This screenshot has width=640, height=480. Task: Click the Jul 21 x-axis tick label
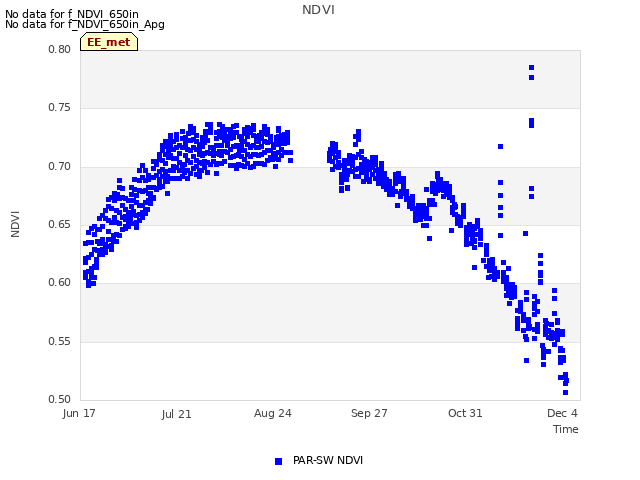[176, 414]
